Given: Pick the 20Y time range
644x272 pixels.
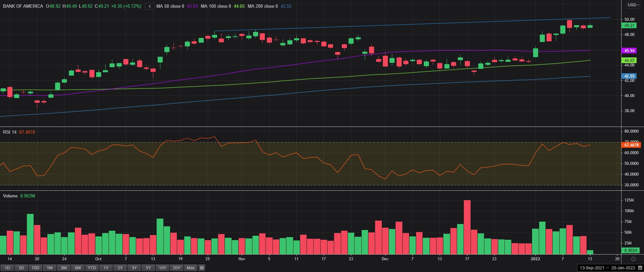Looking at the screenshot, I should 176,268.
